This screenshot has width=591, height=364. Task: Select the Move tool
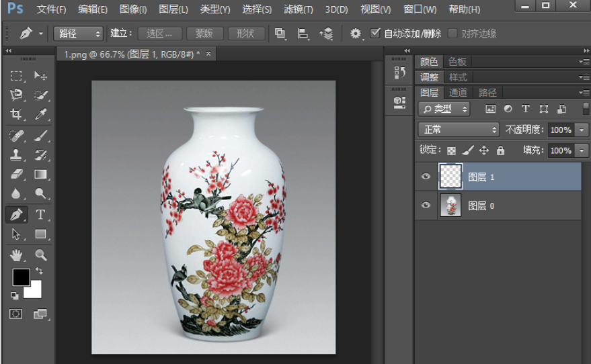40,76
